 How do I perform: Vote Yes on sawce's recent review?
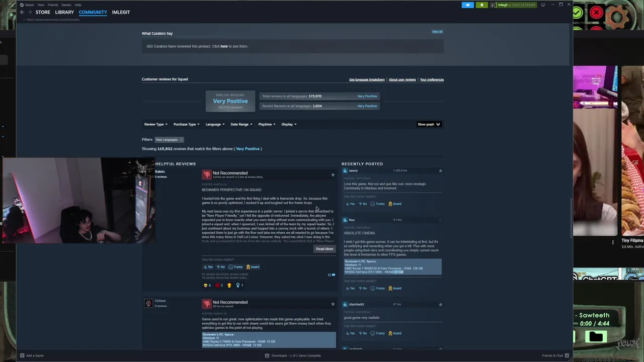click(350, 204)
